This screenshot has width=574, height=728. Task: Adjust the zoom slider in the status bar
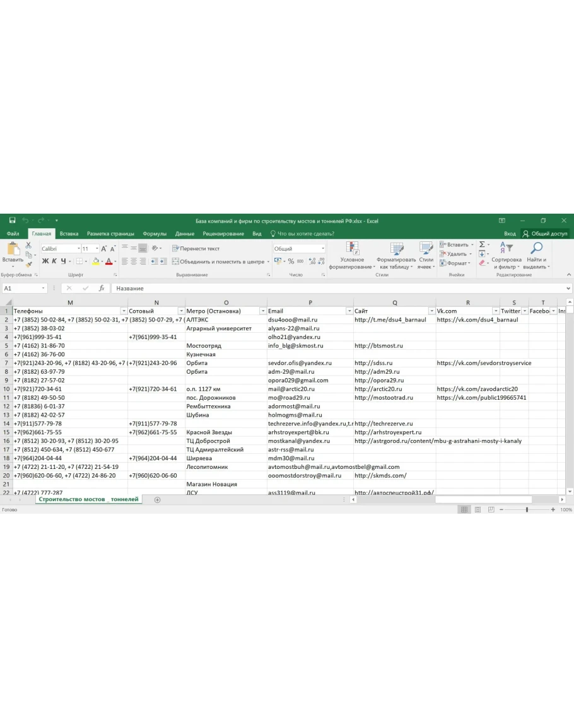pyautogui.click(x=527, y=509)
